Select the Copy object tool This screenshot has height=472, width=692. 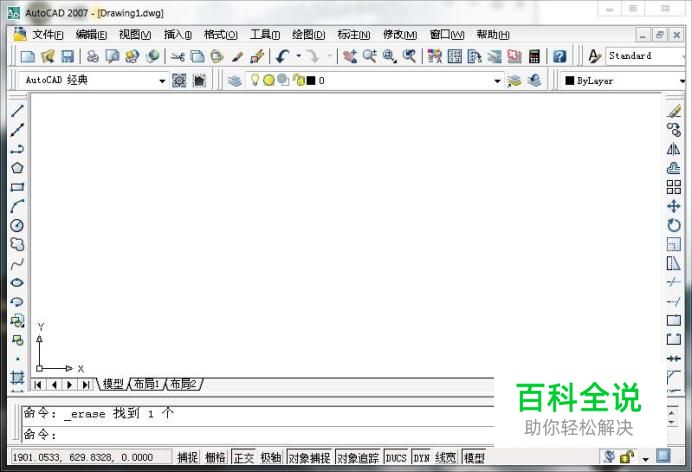(673, 130)
